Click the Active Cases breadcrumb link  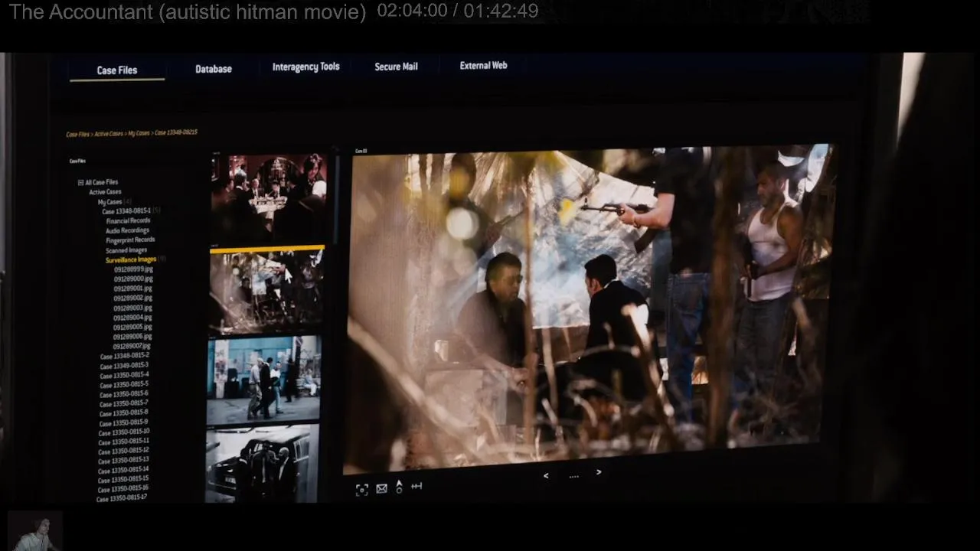[109, 134]
